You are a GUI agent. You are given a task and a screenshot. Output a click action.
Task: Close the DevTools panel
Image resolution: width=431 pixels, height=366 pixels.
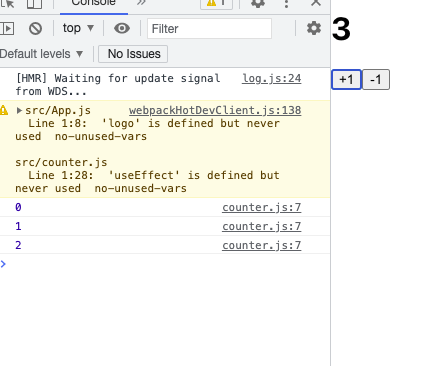[316, 3]
